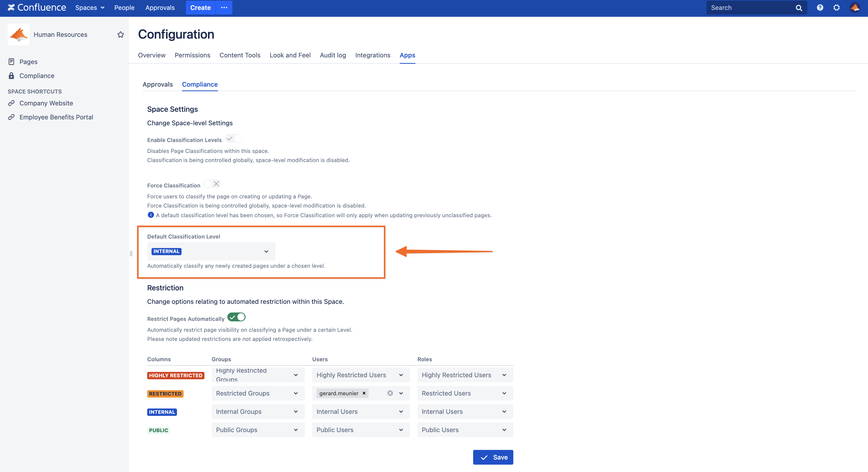Screen dimensions: 868x472
Task: Open the Create more options ellipsis
Action: pos(224,7)
